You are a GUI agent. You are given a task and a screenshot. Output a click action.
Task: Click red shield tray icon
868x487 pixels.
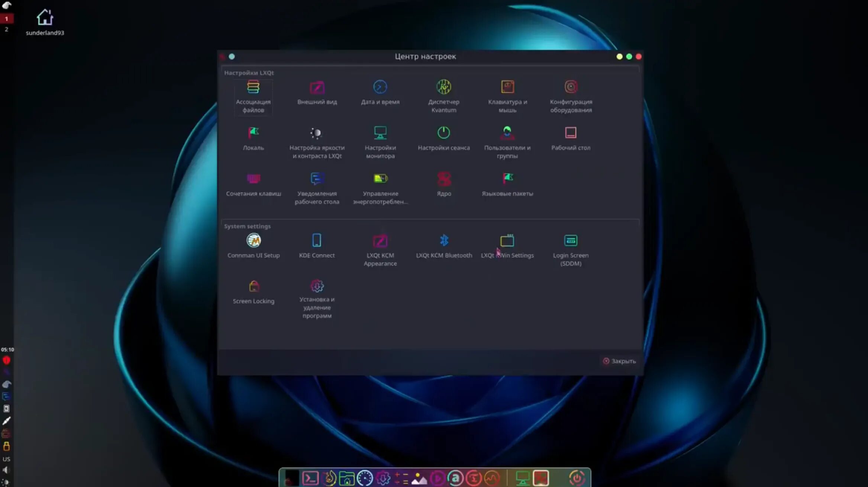coord(6,360)
